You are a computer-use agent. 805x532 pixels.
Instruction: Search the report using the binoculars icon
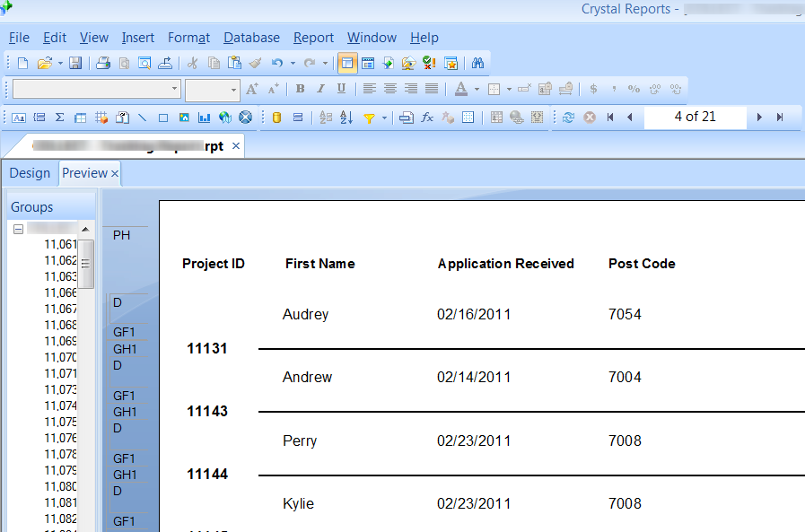coord(478,63)
